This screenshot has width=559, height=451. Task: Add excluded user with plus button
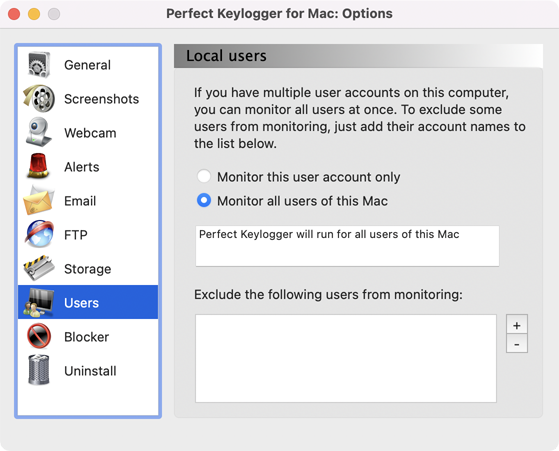coord(517,325)
